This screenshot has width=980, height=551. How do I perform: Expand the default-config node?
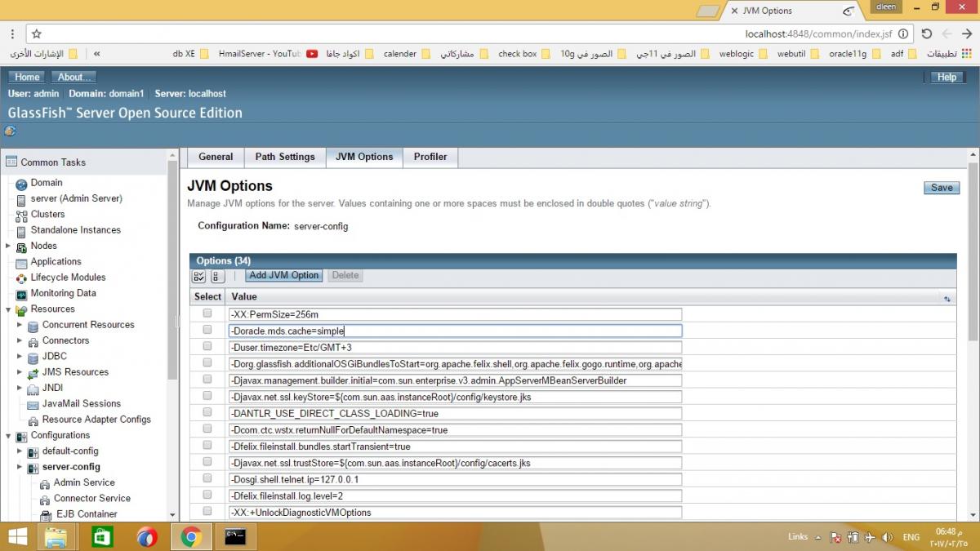pos(20,451)
